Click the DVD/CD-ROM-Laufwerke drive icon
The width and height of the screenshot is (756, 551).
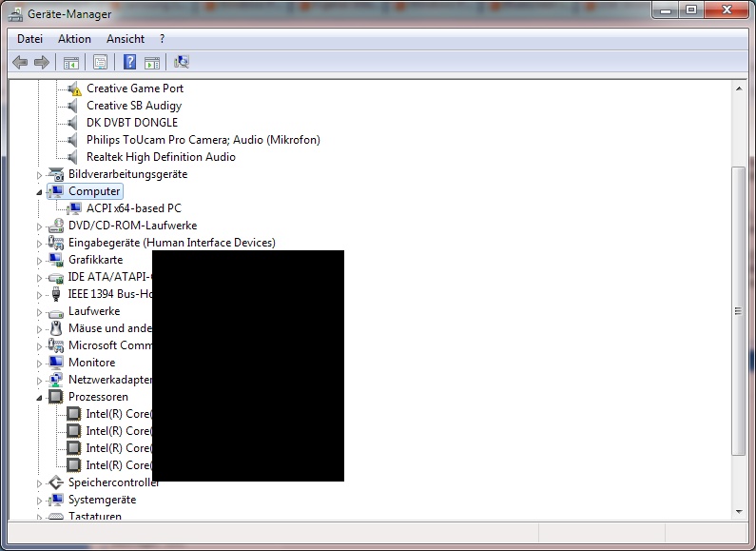(56, 226)
